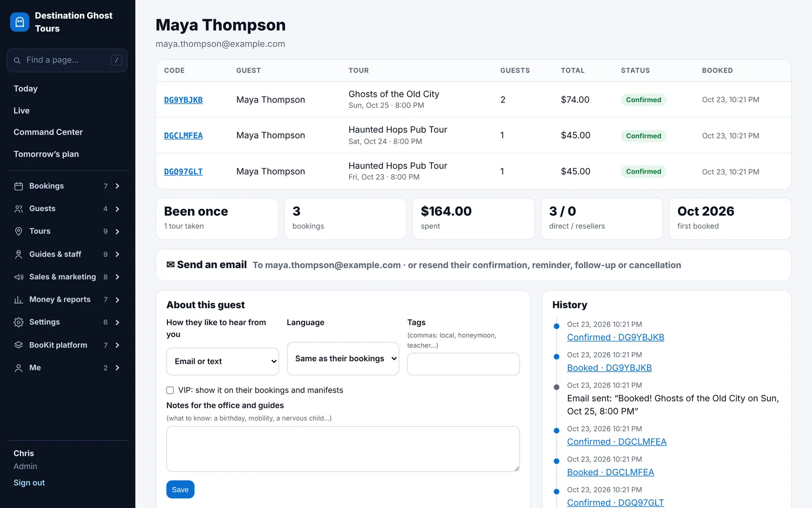
Task: Expand the BooKit platform chevron
Action: tap(117, 345)
